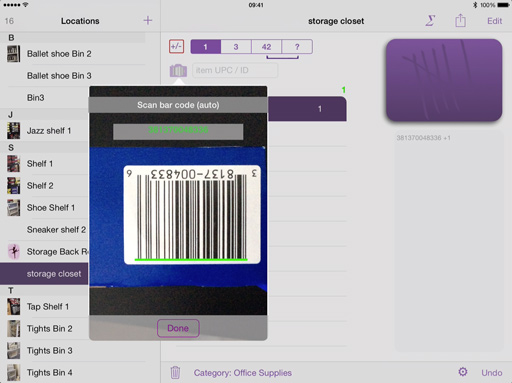Tap Tap Shelf 1 photo thumbnail
512x383 pixels.
14,307
